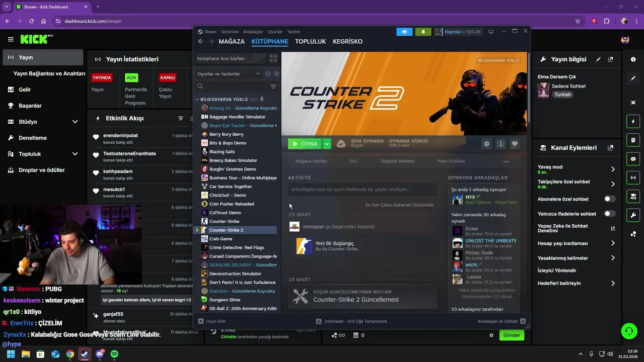Open Discord from Windows taskbar
The image size is (644, 362).
coord(100,354)
